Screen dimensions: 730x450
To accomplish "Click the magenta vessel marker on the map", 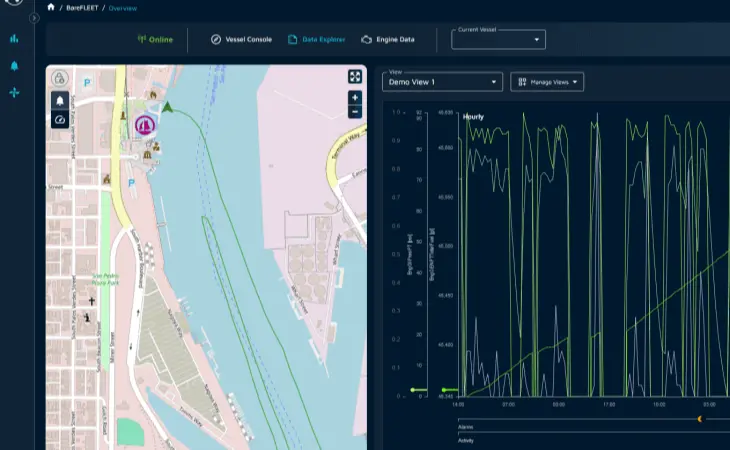I will coord(145,126).
